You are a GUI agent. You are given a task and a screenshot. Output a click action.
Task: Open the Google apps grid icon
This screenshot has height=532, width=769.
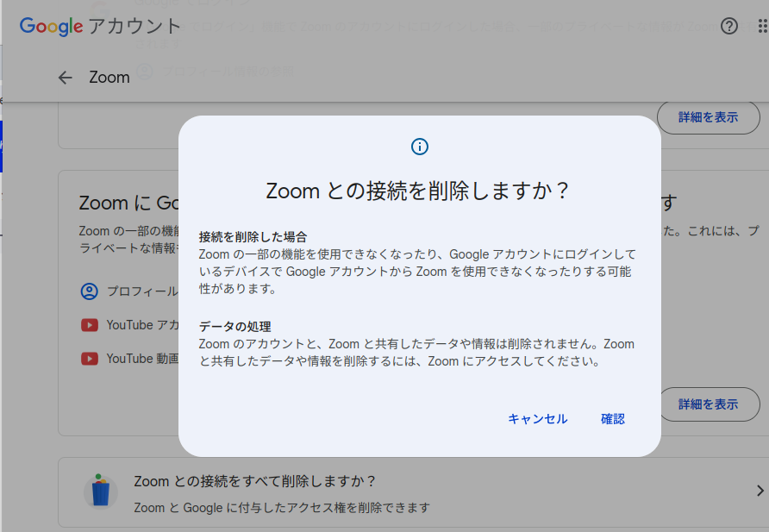tap(763, 26)
